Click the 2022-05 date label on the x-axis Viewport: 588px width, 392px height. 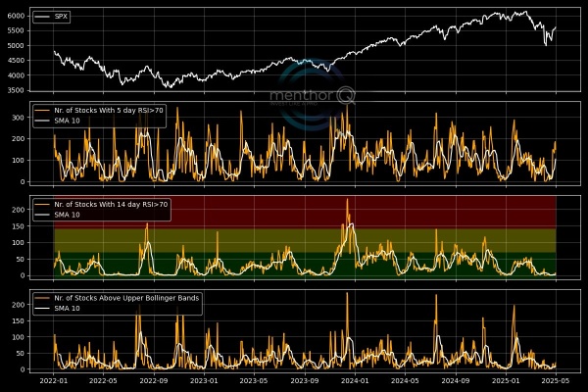pyautogui.click(x=103, y=381)
